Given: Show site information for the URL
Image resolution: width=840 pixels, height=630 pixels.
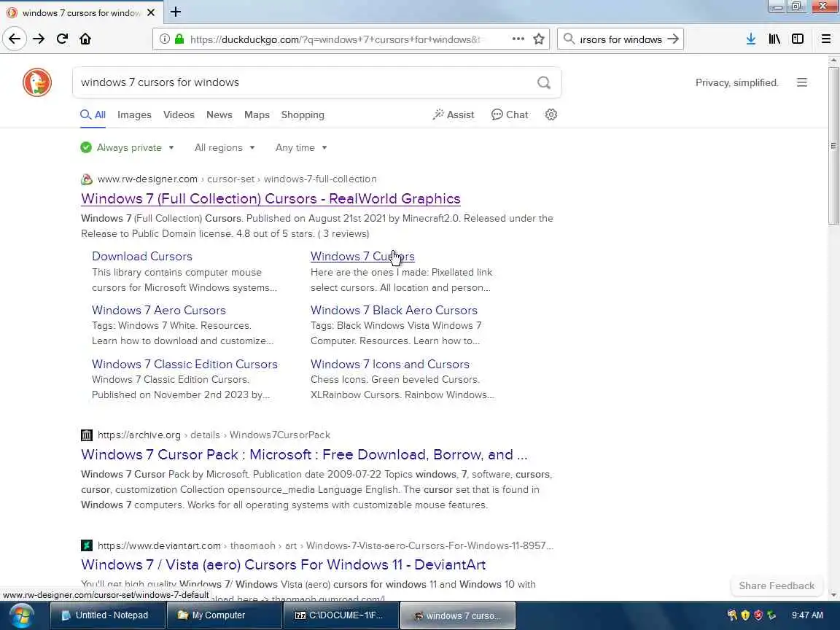Looking at the screenshot, I should click(x=165, y=39).
